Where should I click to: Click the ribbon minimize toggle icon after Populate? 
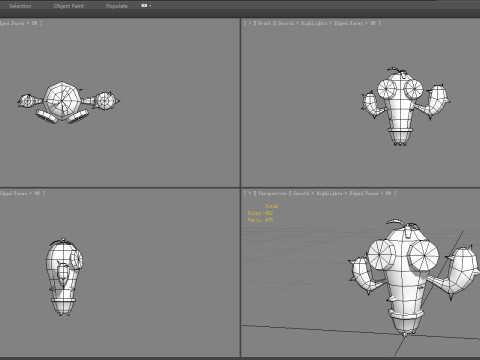pyautogui.click(x=144, y=6)
